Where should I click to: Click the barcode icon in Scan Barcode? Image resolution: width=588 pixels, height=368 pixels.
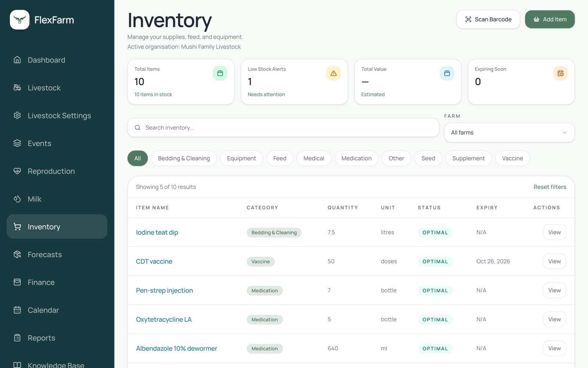(x=468, y=19)
